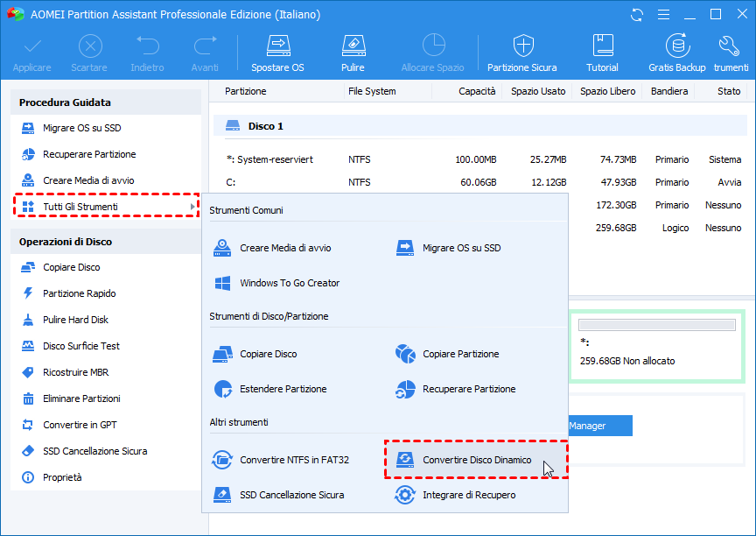
Task: Open the hamburger menu in title bar
Action: [x=663, y=15]
